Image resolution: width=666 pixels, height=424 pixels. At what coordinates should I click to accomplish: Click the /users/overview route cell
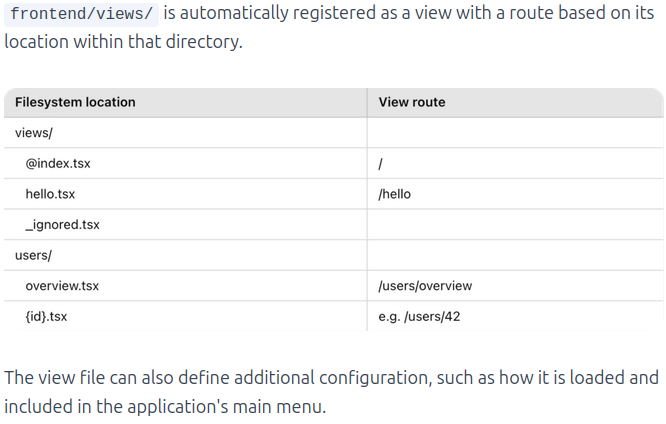pos(515,286)
